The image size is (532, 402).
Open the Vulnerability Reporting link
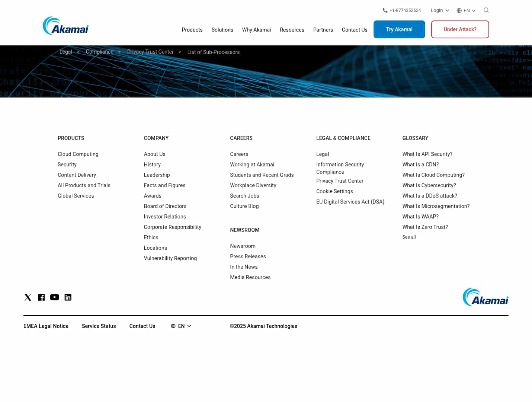coord(170,258)
